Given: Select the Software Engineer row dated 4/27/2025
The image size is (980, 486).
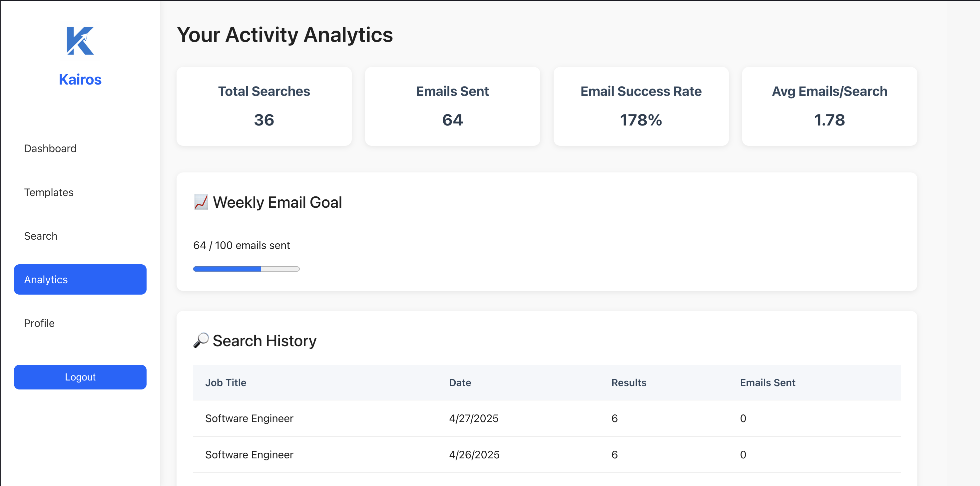Looking at the screenshot, I should pos(249,418).
